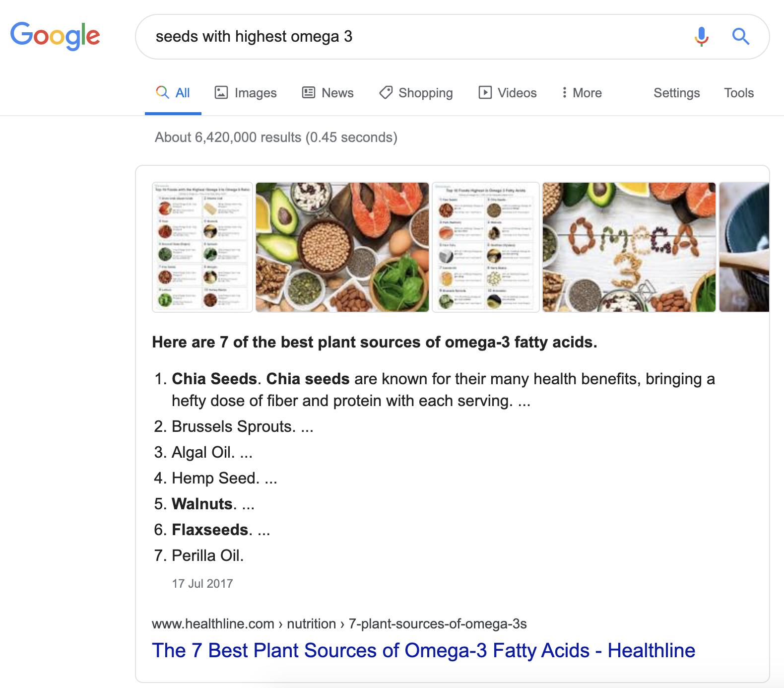Switch to the All tab
The width and height of the screenshot is (784, 688).
pos(173,92)
